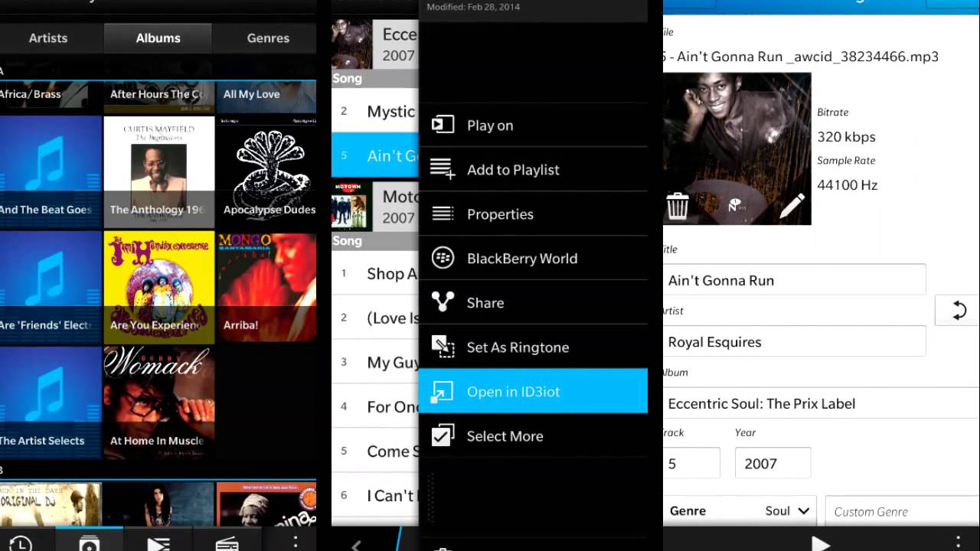
Task: Open At Home In Muscle album
Action: click(159, 403)
